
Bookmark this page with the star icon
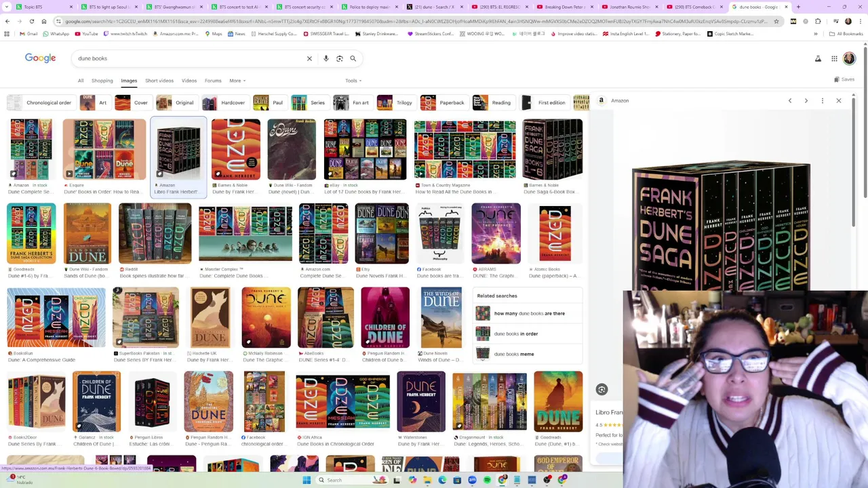tap(776, 21)
